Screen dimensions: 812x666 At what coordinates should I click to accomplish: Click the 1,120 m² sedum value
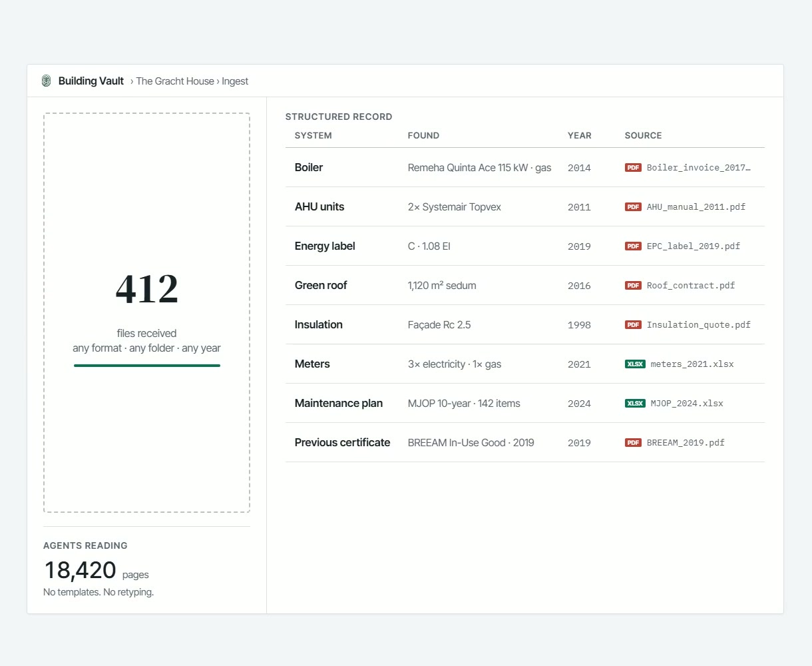coord(442,286)
